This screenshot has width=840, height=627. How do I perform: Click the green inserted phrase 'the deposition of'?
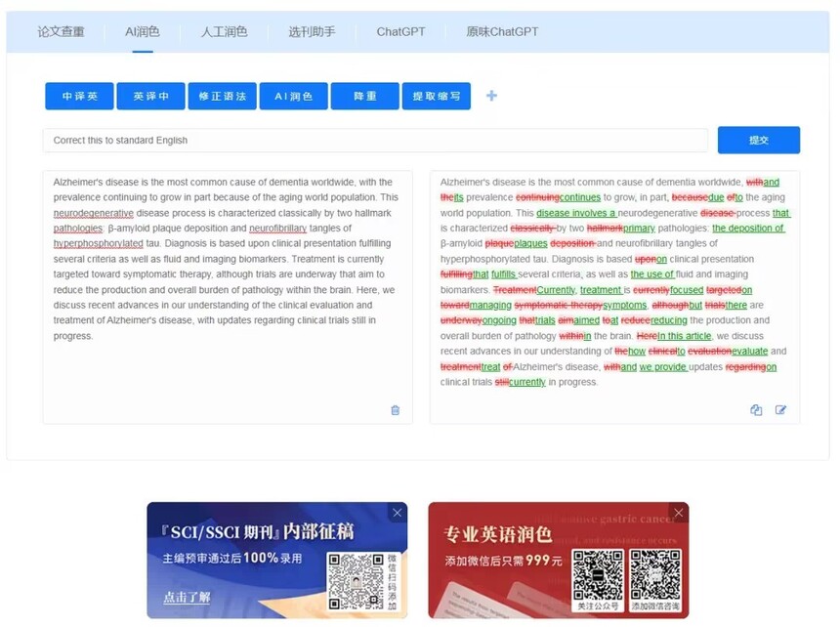[748, 229]
